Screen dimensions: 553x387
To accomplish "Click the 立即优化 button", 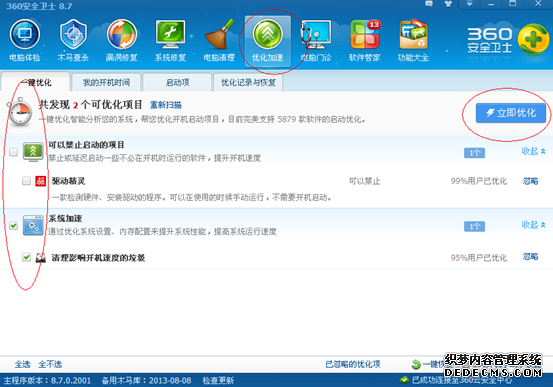I will point(511,113).
